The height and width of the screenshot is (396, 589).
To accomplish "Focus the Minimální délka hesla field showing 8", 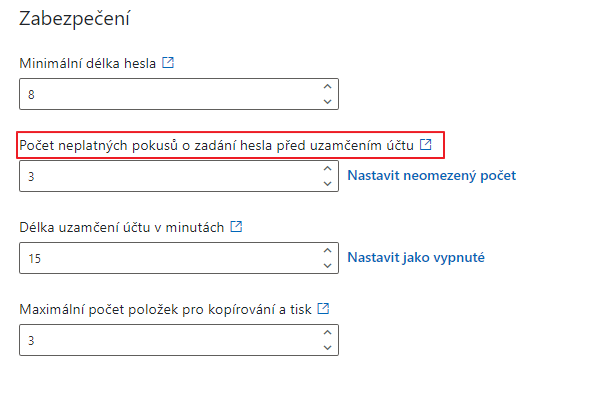I will (179, 94).
